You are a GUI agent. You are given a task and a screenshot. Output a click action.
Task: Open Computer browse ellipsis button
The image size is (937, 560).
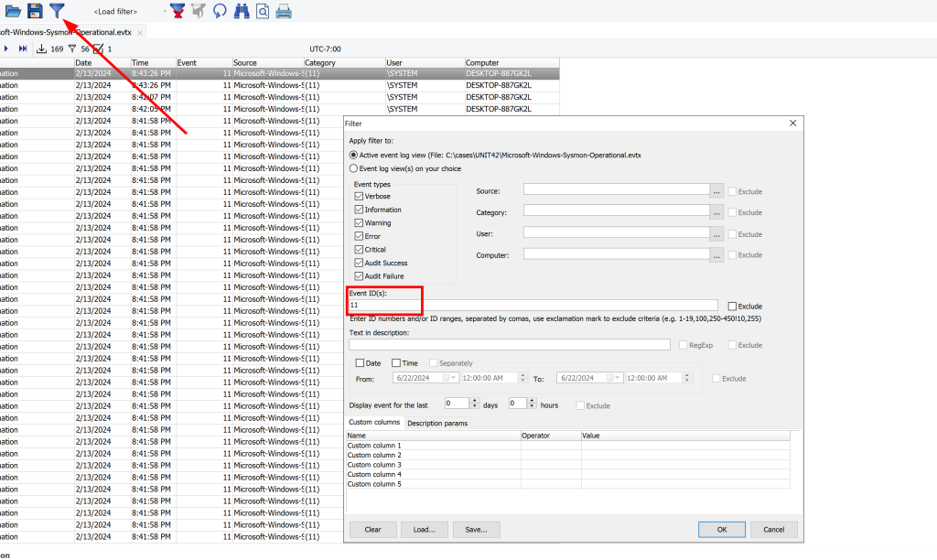(x=716, y=254)
